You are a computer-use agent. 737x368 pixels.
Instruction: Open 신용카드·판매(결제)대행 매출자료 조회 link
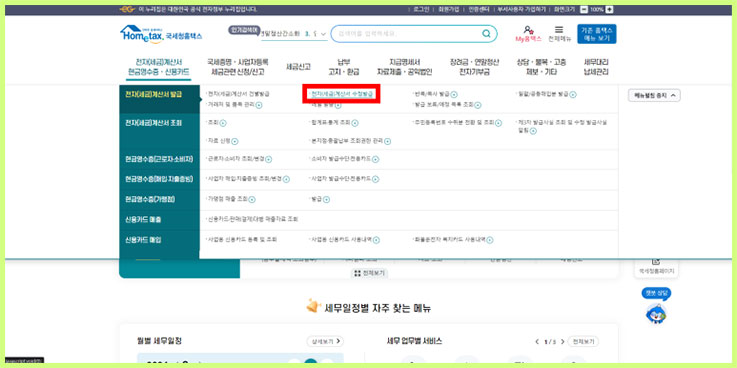click(253, 219)
